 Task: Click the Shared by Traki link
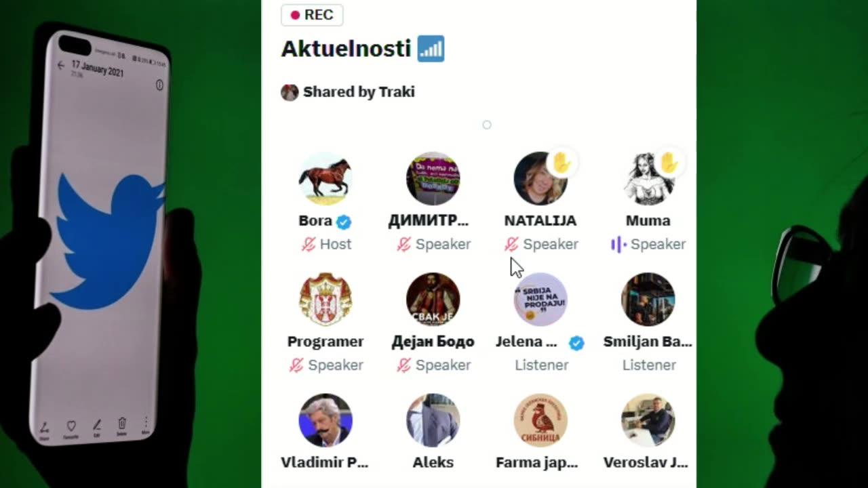point(359,92)
